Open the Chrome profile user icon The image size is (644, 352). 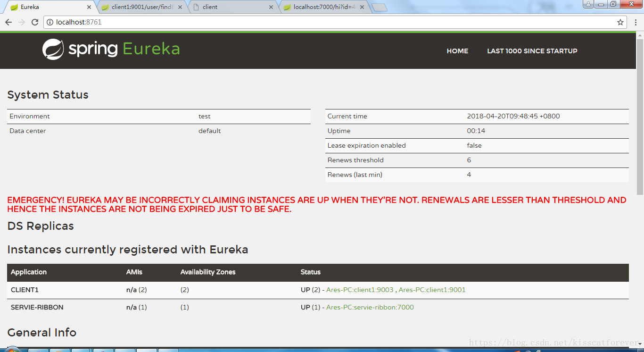pos(588,4)
